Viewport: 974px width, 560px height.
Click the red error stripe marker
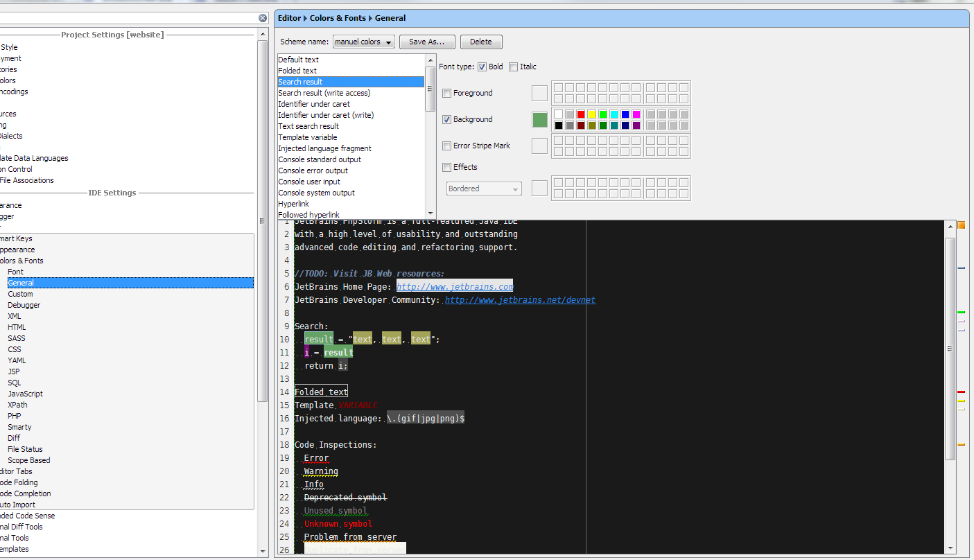(x=962, y=392)
